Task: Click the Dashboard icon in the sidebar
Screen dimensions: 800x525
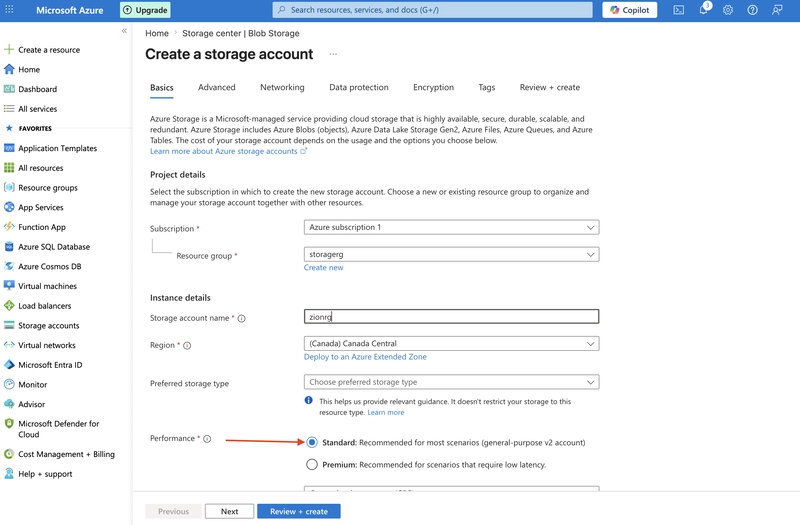Action: 9,89
